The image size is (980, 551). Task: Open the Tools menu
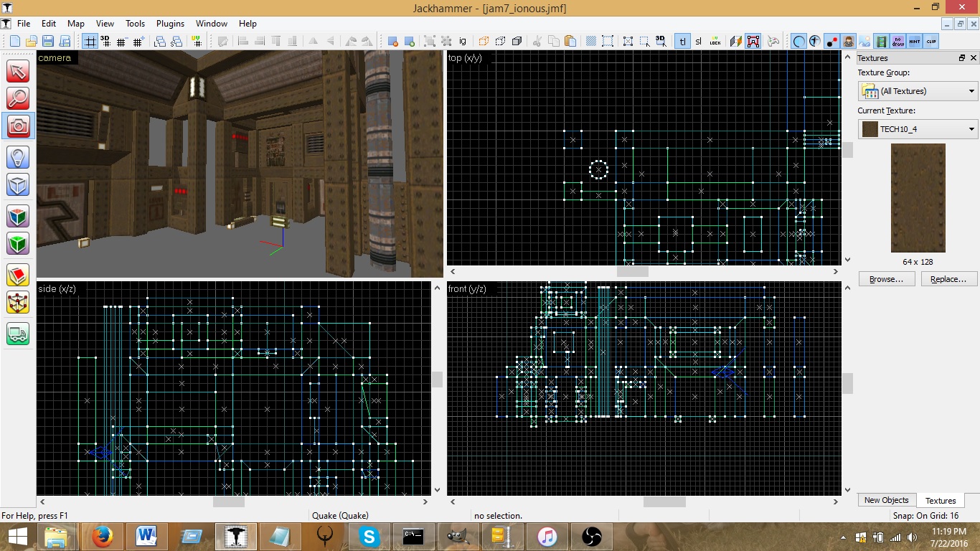click(x=136, y=24)
